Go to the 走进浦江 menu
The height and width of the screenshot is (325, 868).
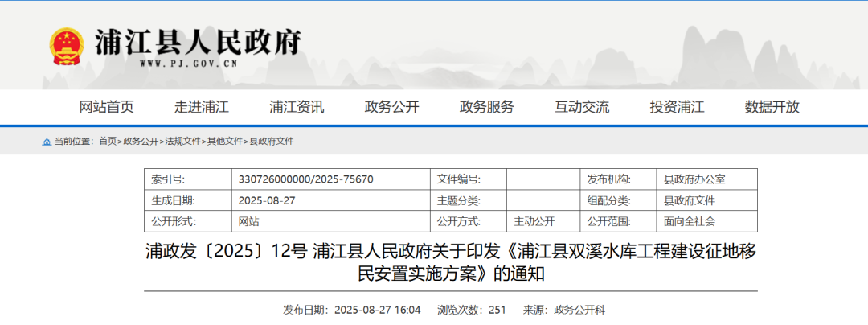202,107
